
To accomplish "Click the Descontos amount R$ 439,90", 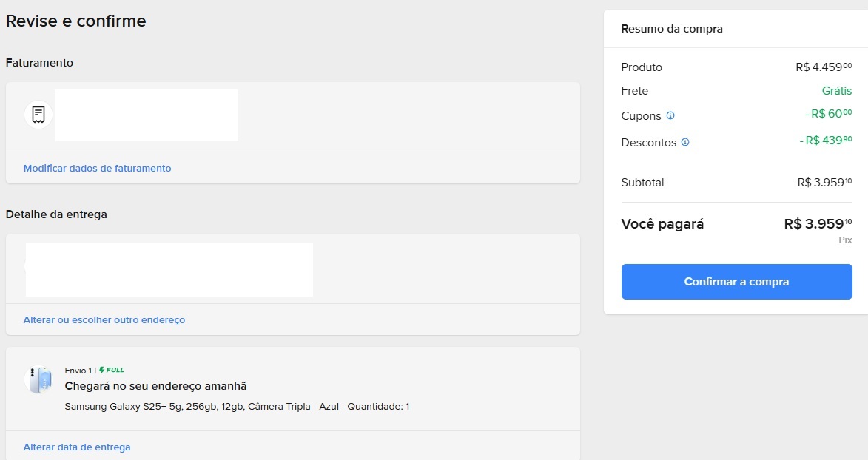I will pyautogui.click(x=825, y=141).
